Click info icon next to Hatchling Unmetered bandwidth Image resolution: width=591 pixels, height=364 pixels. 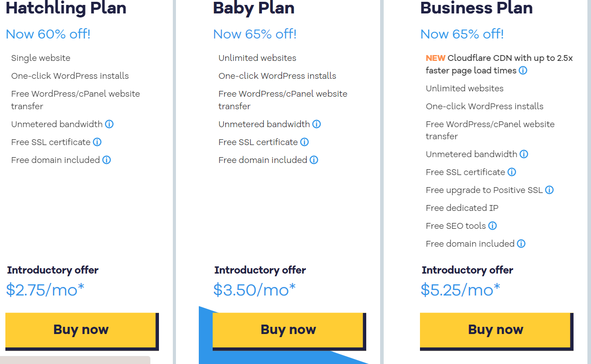(109, 124)
